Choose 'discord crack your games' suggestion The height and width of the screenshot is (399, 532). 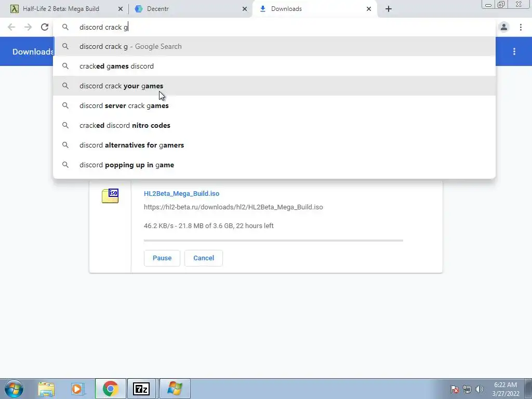click(x=274, y=86)
